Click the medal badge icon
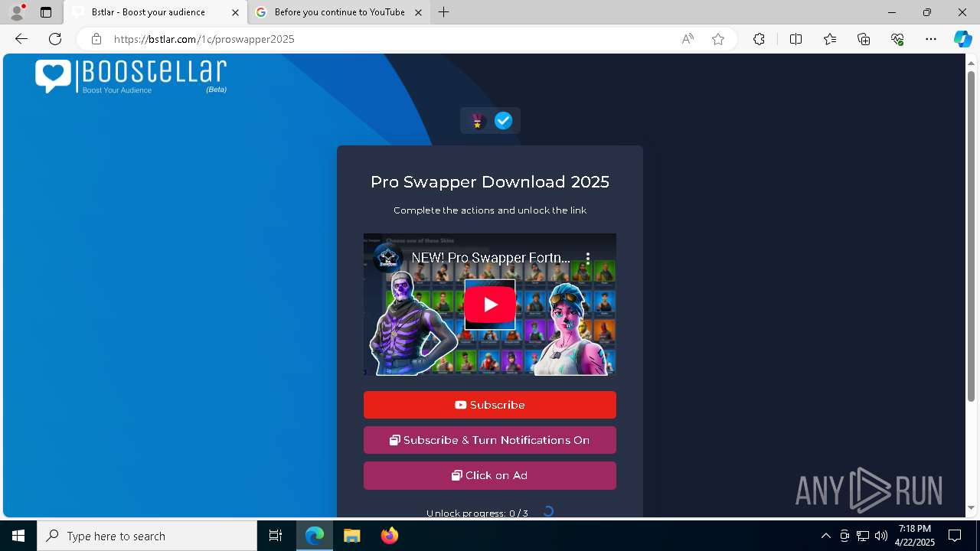The height and width of the screenshot is (551, 980). coord(478,121)
